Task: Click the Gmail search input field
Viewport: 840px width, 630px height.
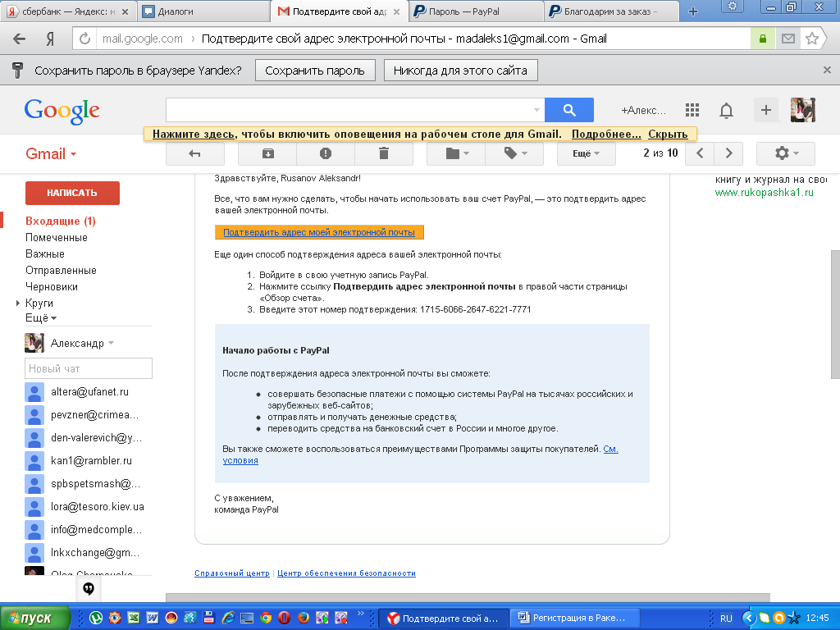Action: click(354, 110)
